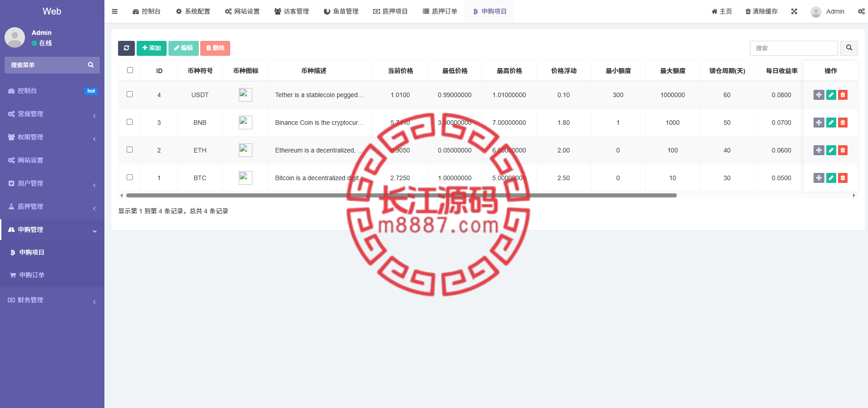Open the 系统配置 tab in top navigation
The height and width of the screenshot is (408, 868).
click(193, 11)
